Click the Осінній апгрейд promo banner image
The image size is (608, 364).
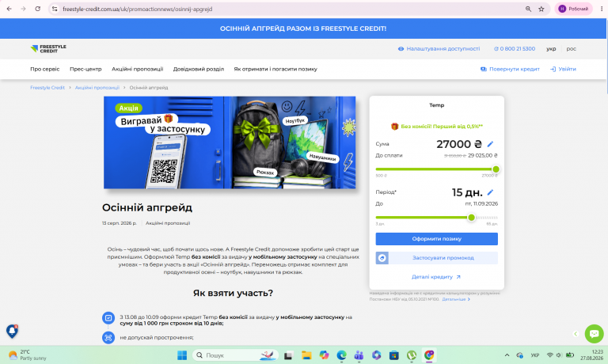click(x=230, y=142)
